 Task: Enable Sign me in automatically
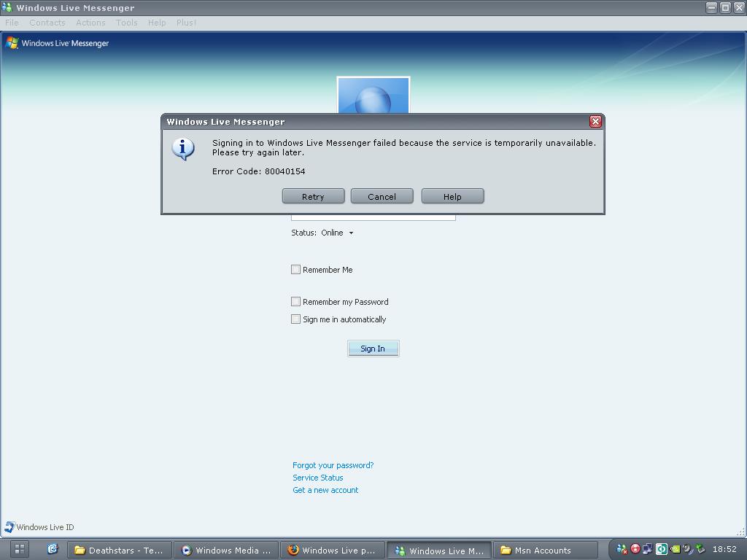(295, 319)
